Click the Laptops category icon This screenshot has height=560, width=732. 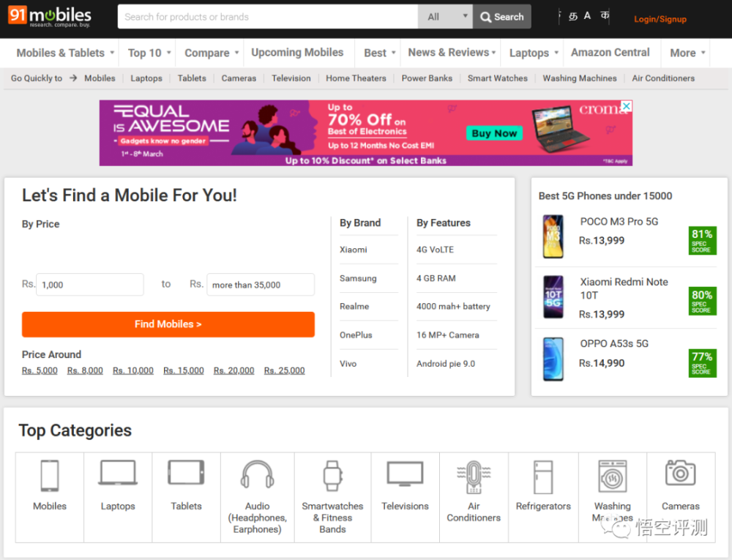(118, 473)
